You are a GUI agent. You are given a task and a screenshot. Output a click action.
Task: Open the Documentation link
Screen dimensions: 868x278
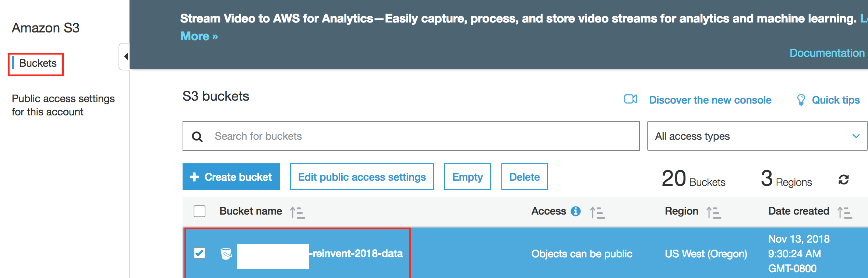click(827, 53)
